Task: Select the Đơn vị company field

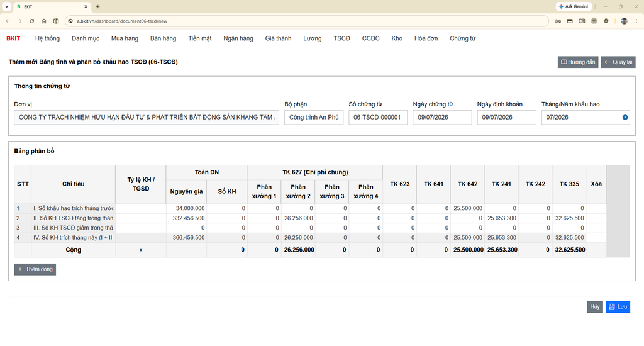Action: pyautogui.click(x=147, y=118)
